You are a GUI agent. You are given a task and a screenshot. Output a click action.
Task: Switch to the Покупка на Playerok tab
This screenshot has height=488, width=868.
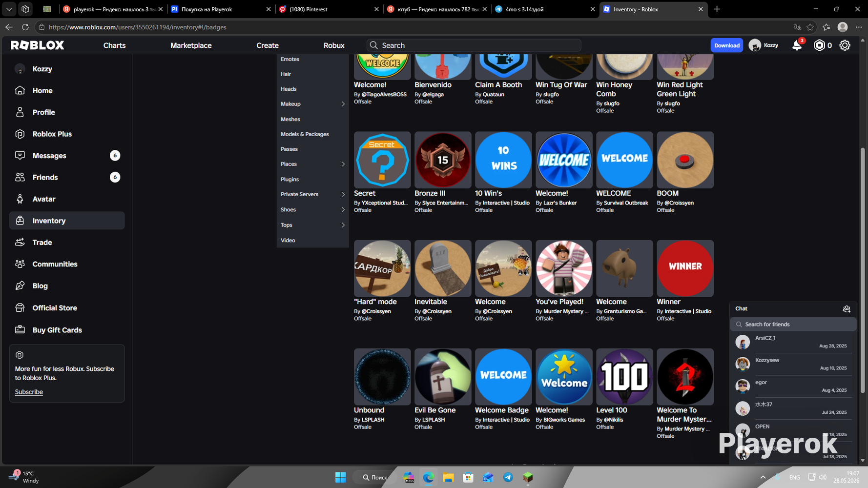(x=221, y=9)
